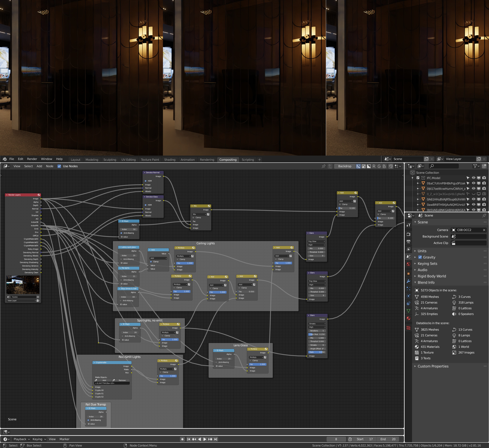
Task: Hide IFC.Model with its eye icon
Action: [x=474, y=178]
